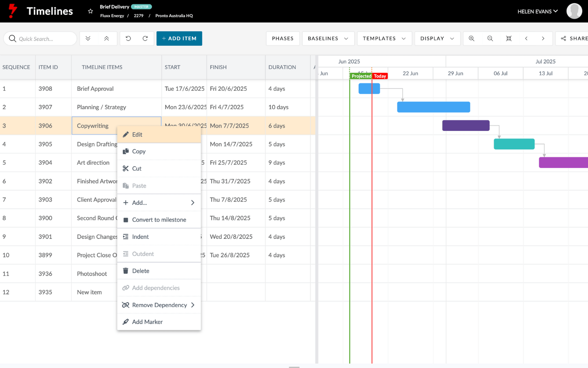Click the ADD ITEM button
Viewport: 588px width, 368px height.
[x=179, y=38]
